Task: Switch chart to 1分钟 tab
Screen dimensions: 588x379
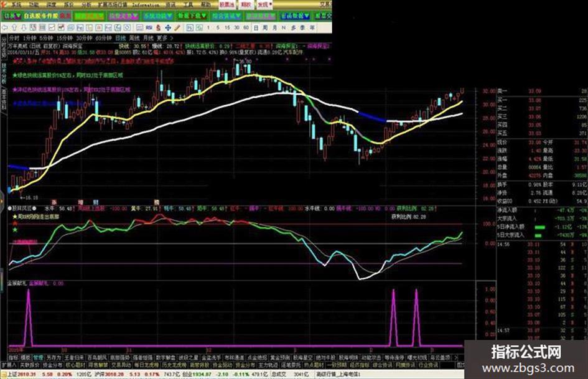Action: [29, 39]
